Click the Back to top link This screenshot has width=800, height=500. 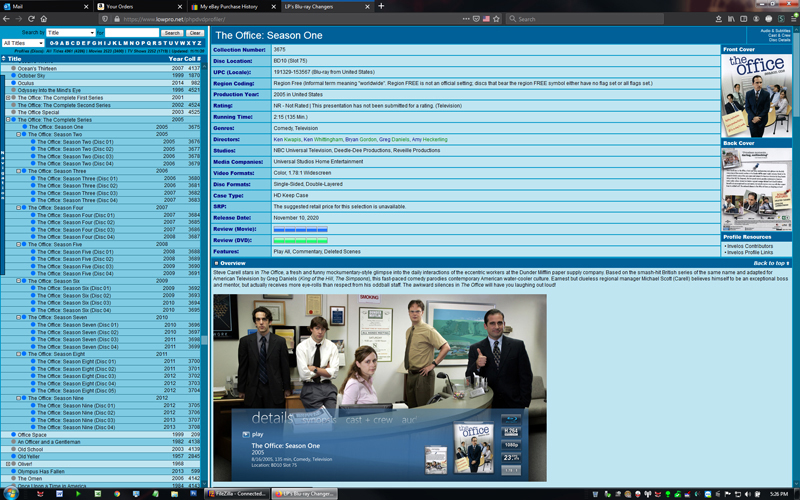(770, 263)
